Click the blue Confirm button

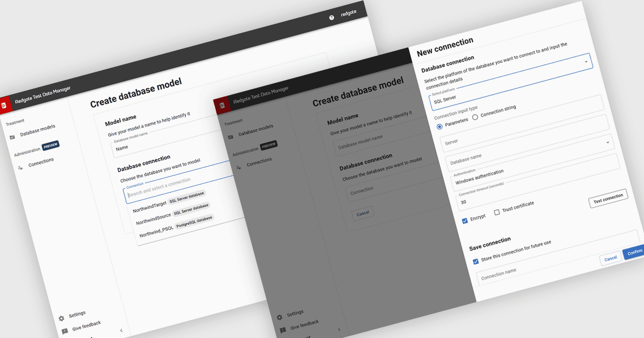(x=634, y=252)
